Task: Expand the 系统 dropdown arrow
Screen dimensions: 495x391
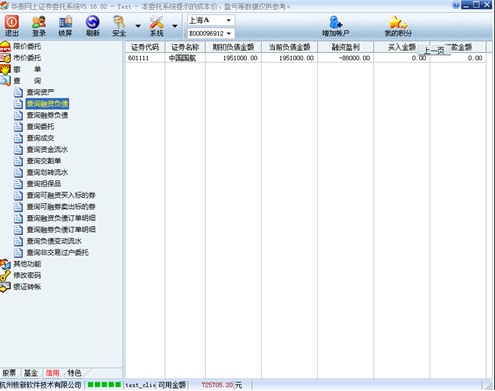Action: click(175, 26)
